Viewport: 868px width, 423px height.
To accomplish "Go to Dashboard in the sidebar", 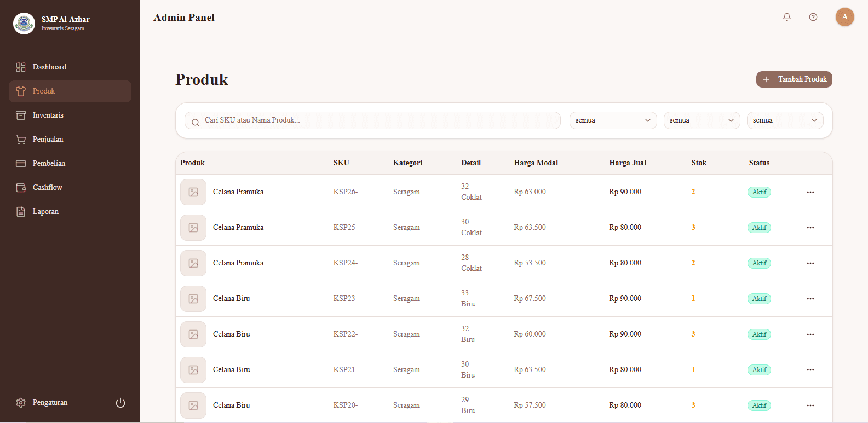I will (x=70, y=67).
